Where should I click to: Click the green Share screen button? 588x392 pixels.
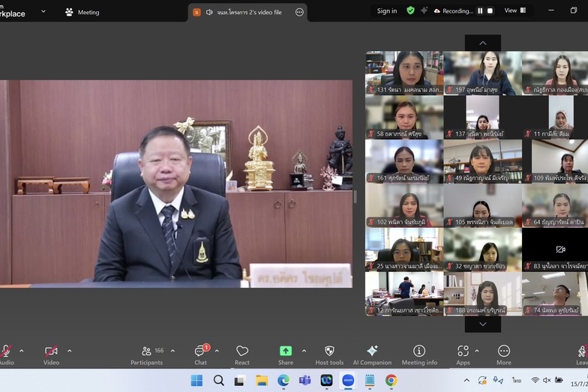click(x=285, y=355)
